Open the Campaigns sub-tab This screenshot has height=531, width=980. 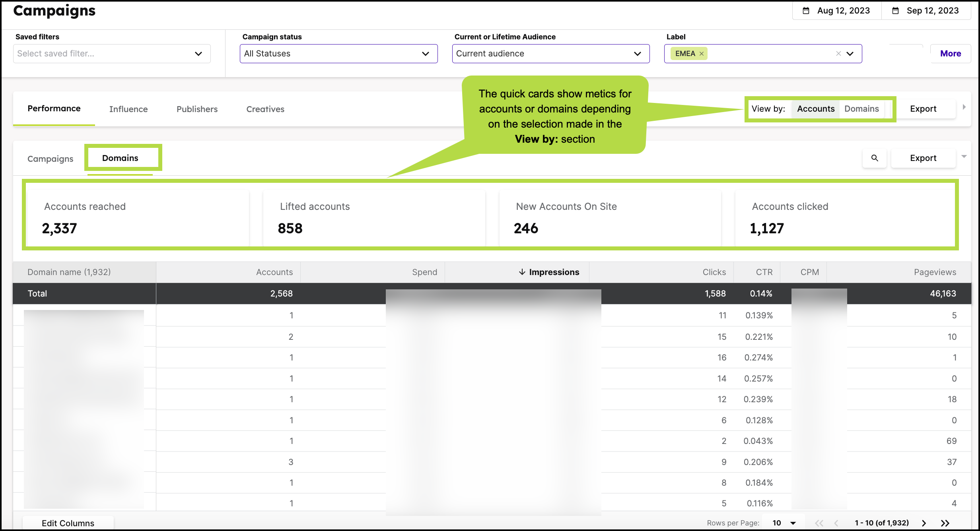pyautogui.click(x=50, y=158)
